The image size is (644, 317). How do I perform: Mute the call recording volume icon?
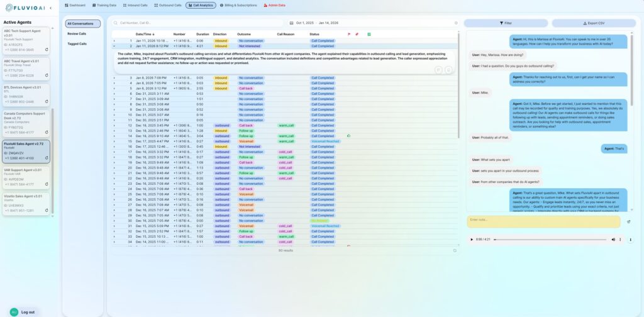[613, 239]
